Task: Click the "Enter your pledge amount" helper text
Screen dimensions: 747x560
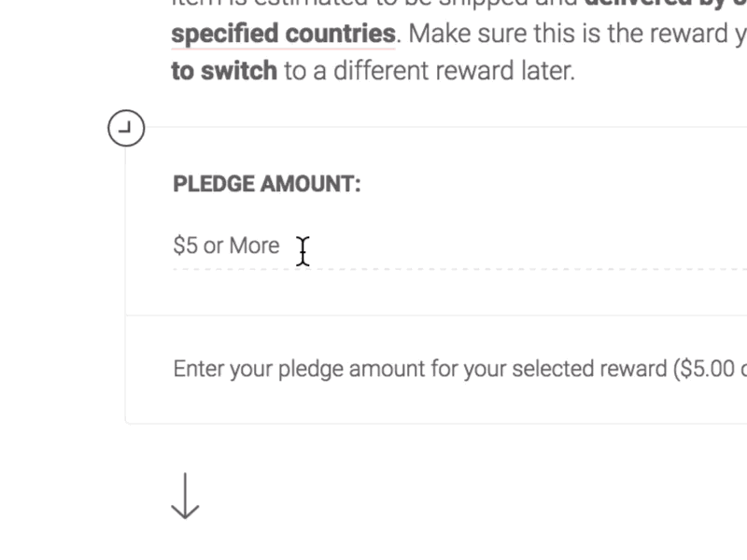Action: pos(299,369)
